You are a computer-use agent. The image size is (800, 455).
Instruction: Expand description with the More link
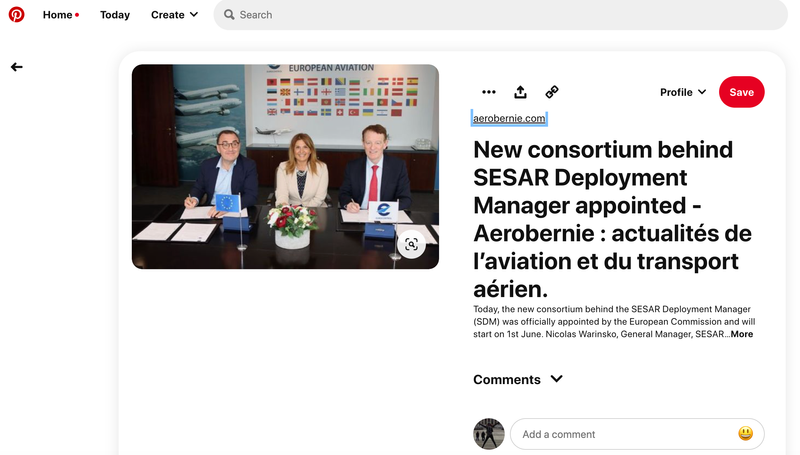[x=742, y=334]
